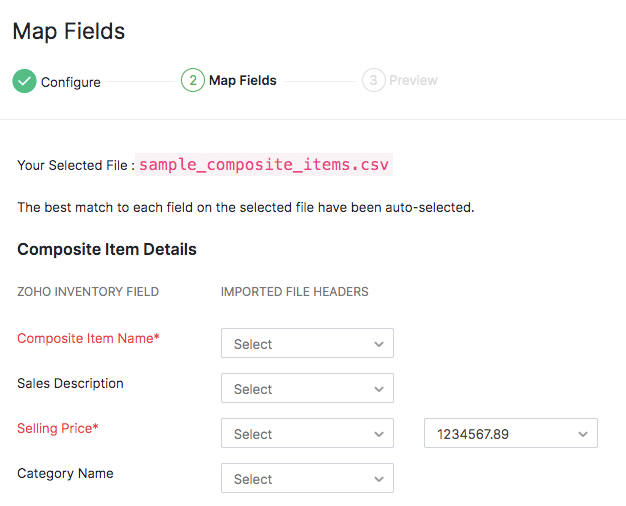Open the Selling Price header dropdown
Image resolution: width=626 pixels, height=506 pixels.
tap(307, 433)
